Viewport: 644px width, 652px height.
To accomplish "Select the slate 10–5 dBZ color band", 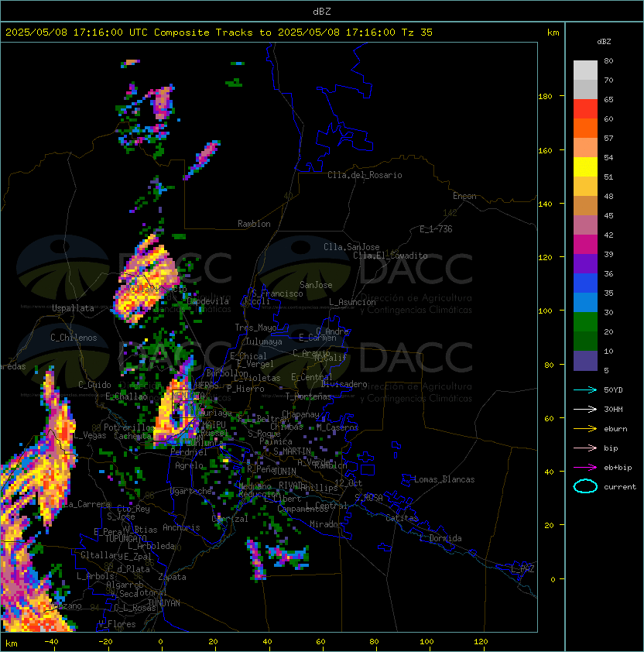I will click(x=585, y=361).
